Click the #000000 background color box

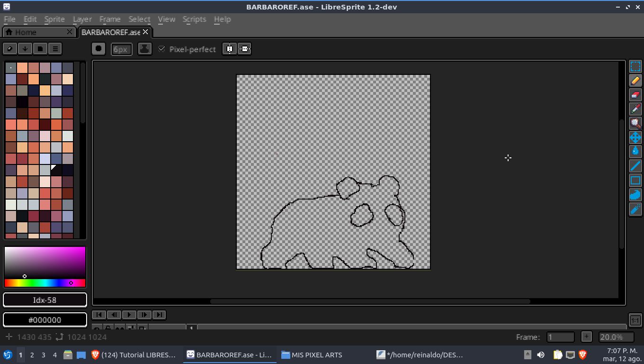(x=45, y=320)
